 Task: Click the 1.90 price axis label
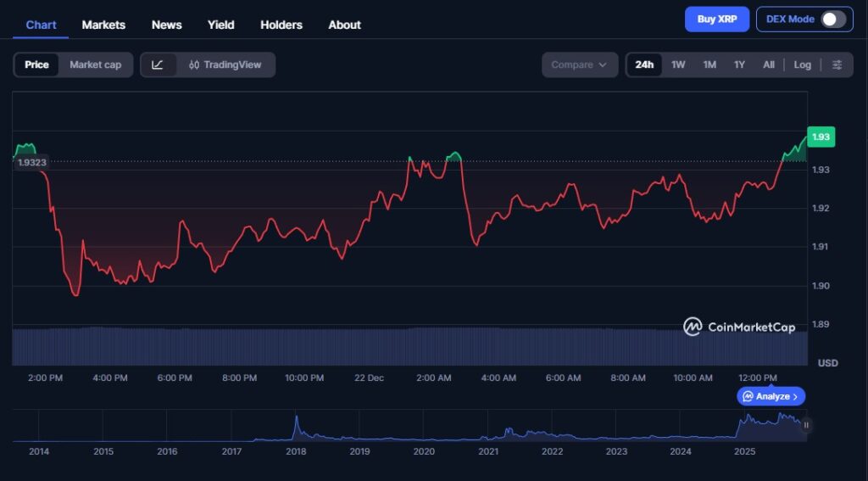point(821,286)
